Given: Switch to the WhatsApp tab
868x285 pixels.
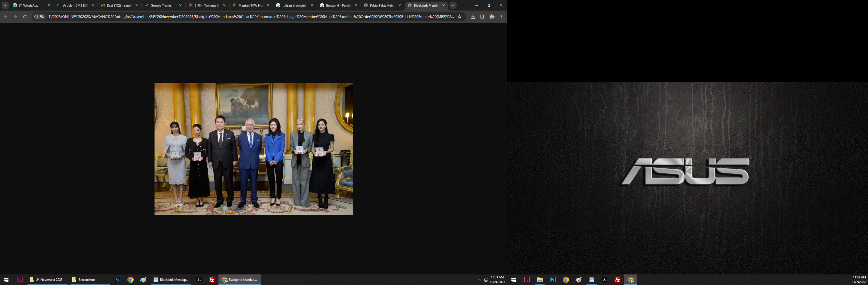Looking at the screenshot, I should 31,5.
